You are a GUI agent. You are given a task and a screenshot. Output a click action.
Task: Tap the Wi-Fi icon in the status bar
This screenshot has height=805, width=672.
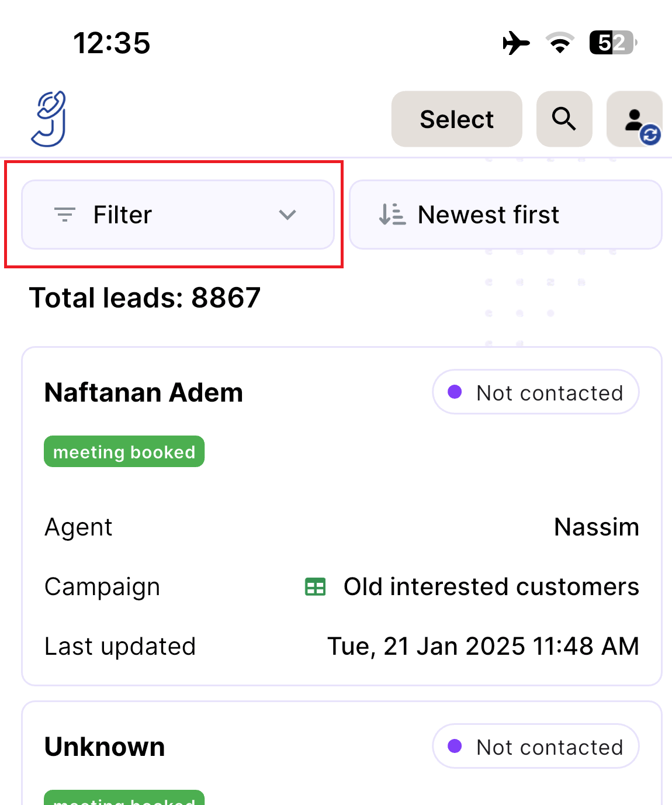559,43
